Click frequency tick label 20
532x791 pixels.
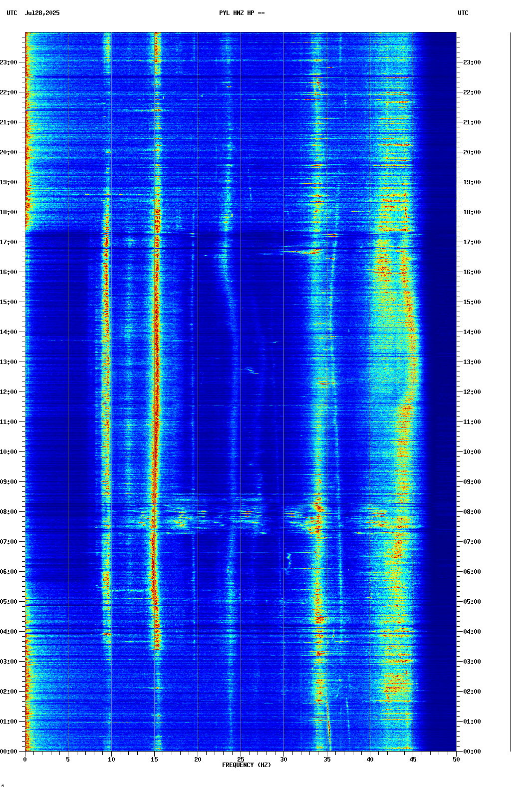[198, 760]
